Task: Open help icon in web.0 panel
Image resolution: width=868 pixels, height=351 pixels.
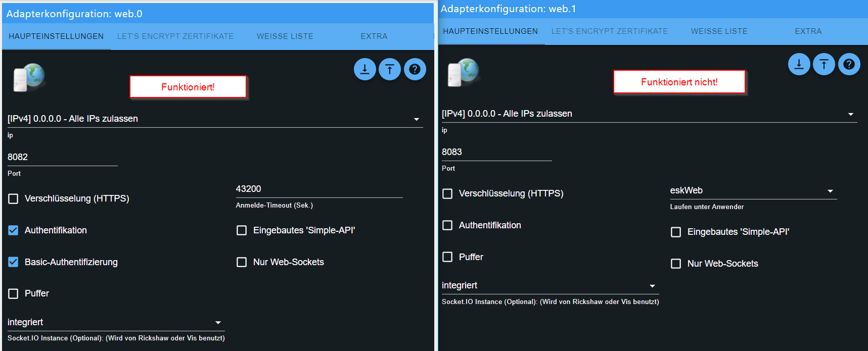Action: pyautogui.click(x=415, y=69)
